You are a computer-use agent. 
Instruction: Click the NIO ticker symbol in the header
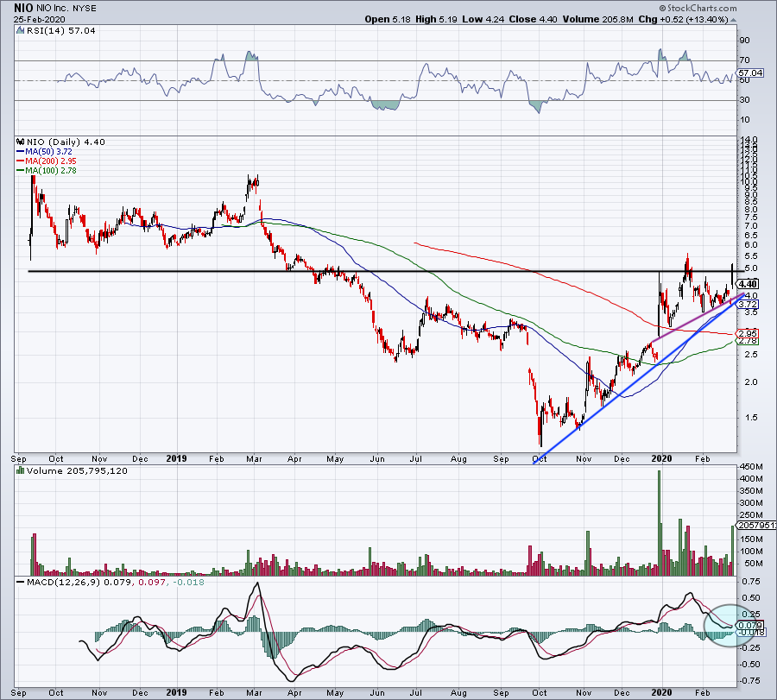tap(23, 8)
